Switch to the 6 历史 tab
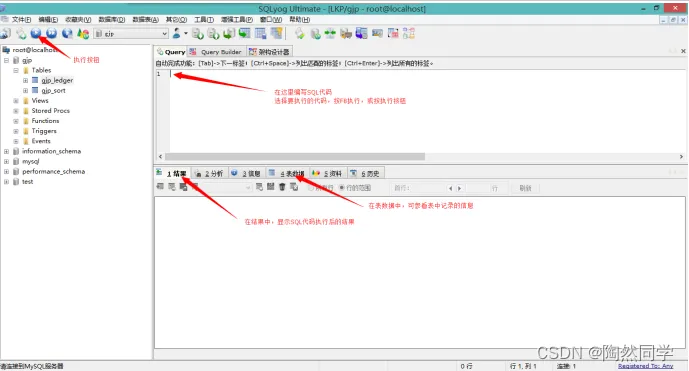The image size is (689, 371). pos(366,173)
